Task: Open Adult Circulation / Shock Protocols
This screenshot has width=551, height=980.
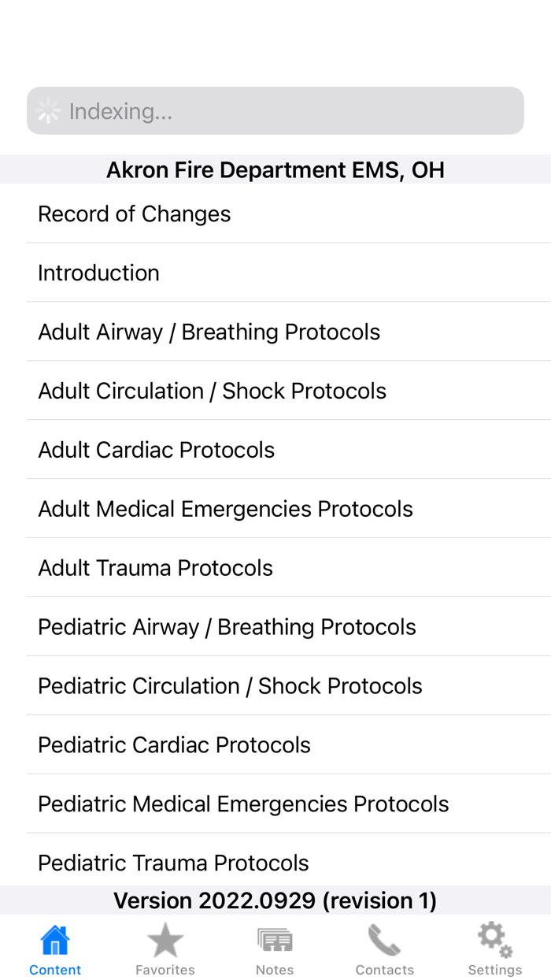Action: coord(212,390)
